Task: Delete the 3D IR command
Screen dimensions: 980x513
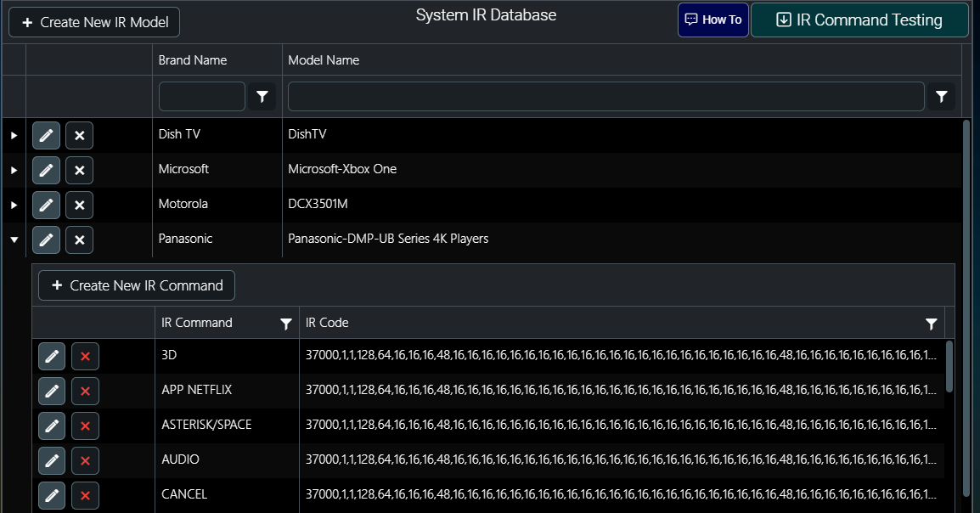Action: (x=85, y=356)
